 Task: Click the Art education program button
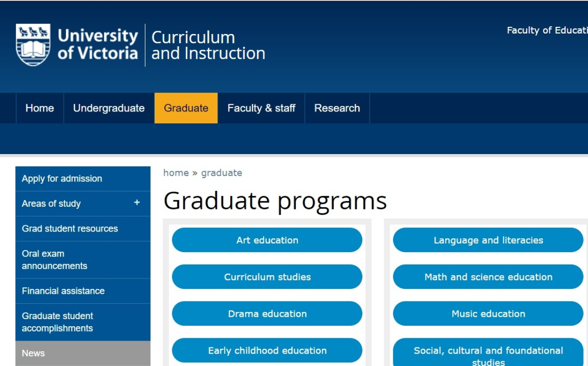[x=267, y=240]
